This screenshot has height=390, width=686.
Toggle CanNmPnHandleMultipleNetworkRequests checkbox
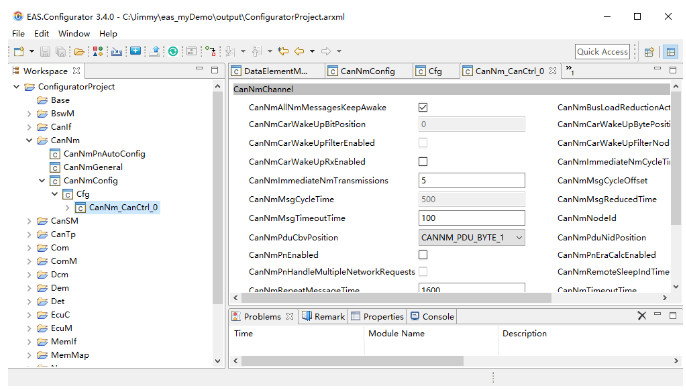click(423, 272)
